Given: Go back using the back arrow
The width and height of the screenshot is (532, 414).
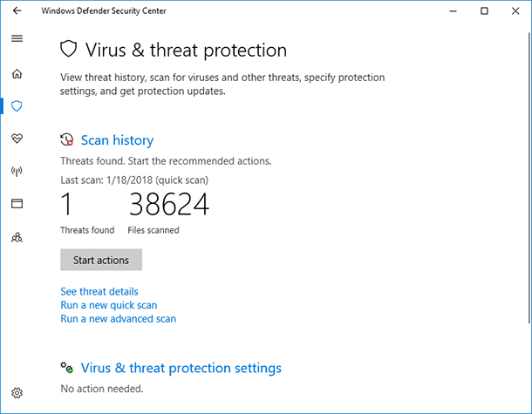Looking at the screenshot, I should pos(17,10).
